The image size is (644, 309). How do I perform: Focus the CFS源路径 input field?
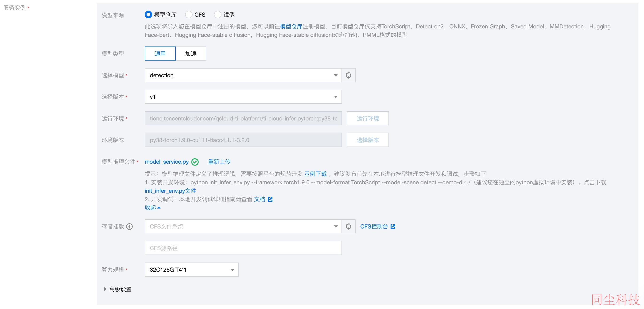click(x=243, y=248)
